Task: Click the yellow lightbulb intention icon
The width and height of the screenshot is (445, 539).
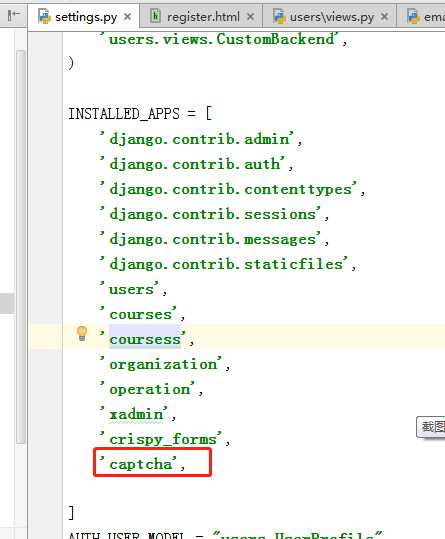Action: point(82,333)
